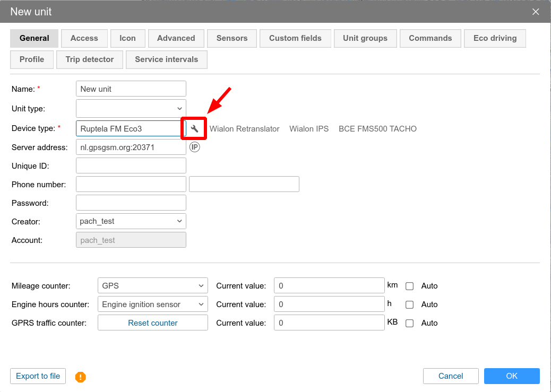This screenshot has width=551, height=392.
Task: Click the IP icon beside Server address
Action: [x=195, y=147]
